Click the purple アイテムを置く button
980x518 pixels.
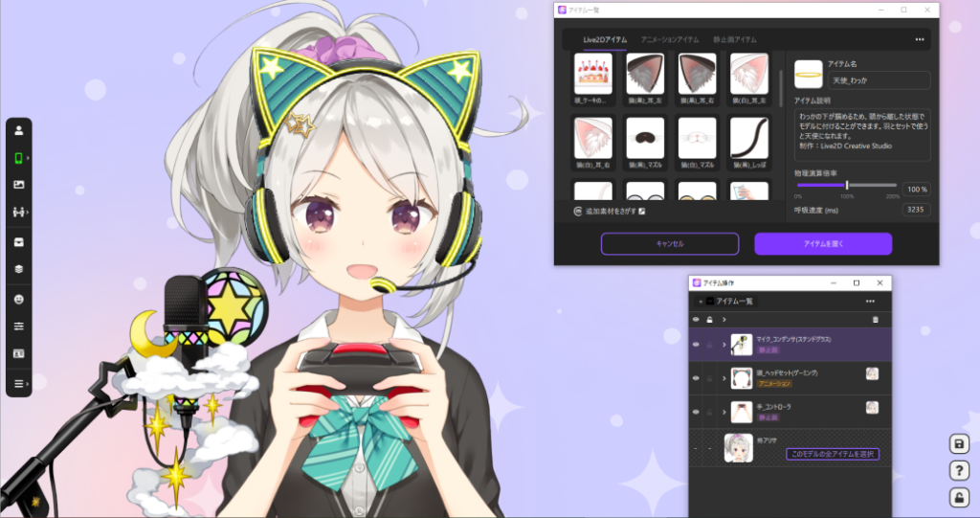[823, 244]
